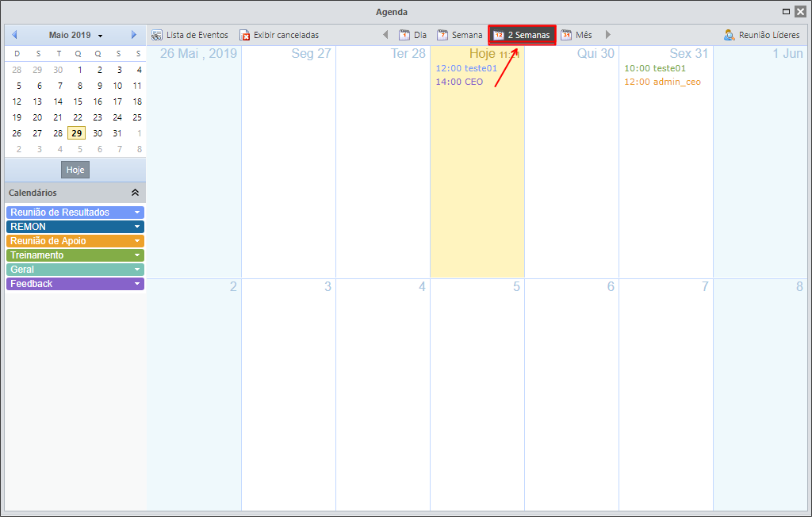Image resolution: width=812 pixels, height=517 pixels.
Task: Toggle the Treinamento calendar
Action: (75, 255)
